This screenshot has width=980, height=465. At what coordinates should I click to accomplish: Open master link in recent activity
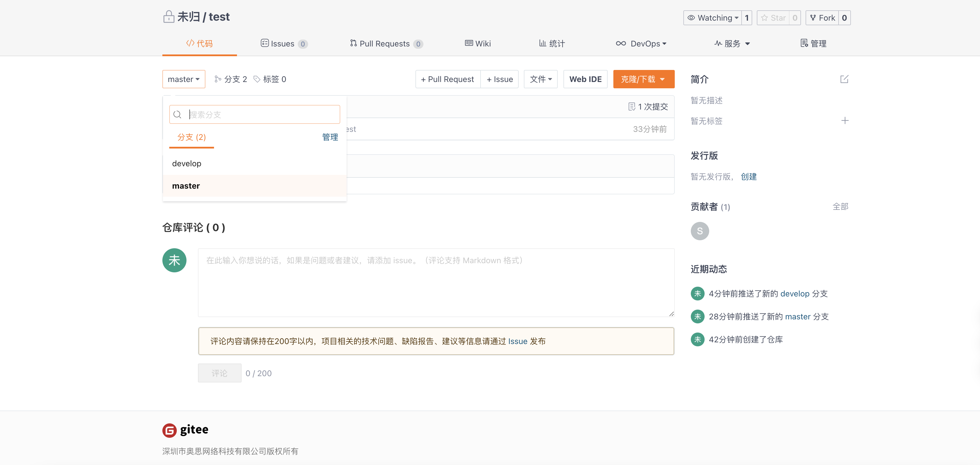[798, 316]
